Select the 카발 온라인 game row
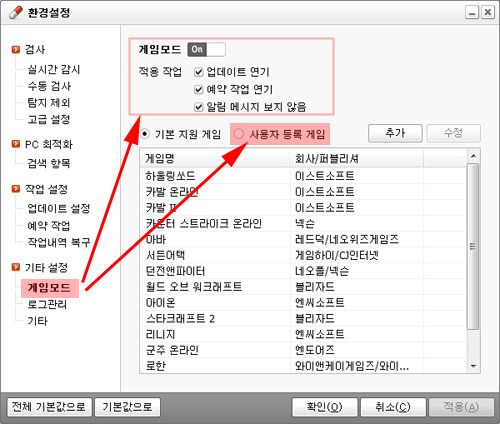This screenshot has height=424, width=500. pos(303,192)
